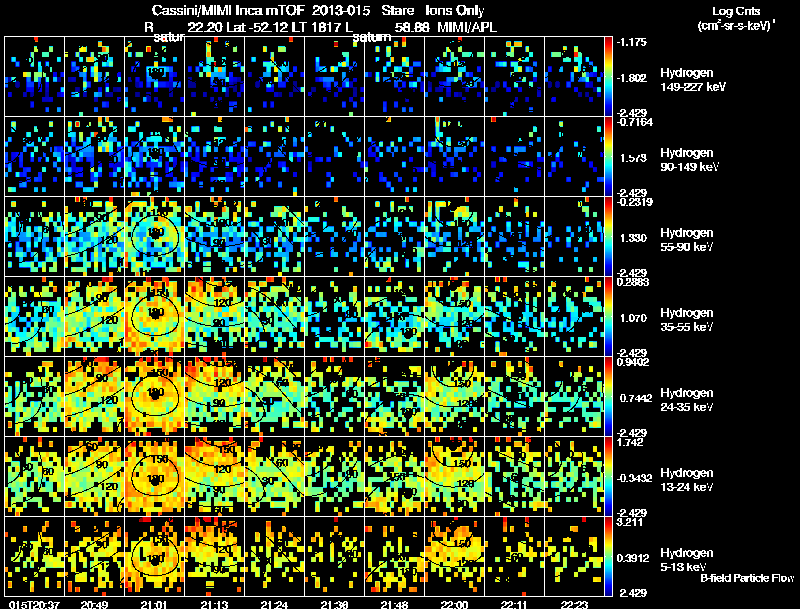800x609 pixels.
Task: Click the color bar for Hydrogen 13-24 keV
Action: (x=608, y=477)
